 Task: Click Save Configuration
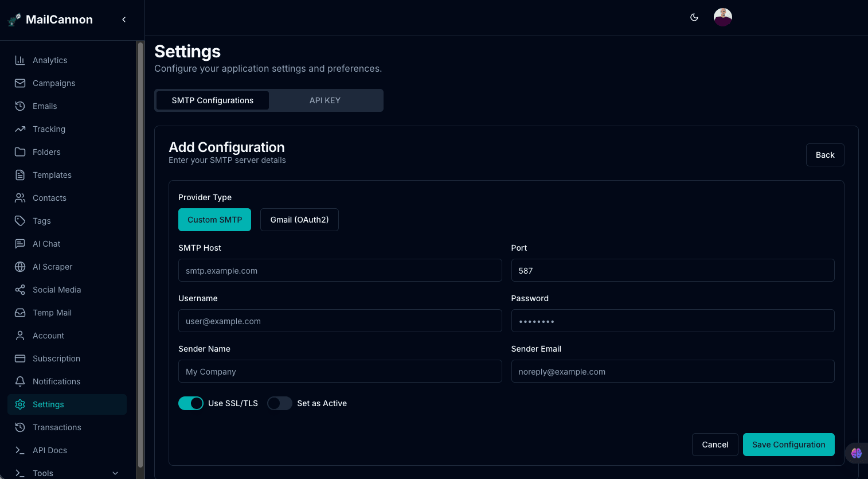coord(789,445)
